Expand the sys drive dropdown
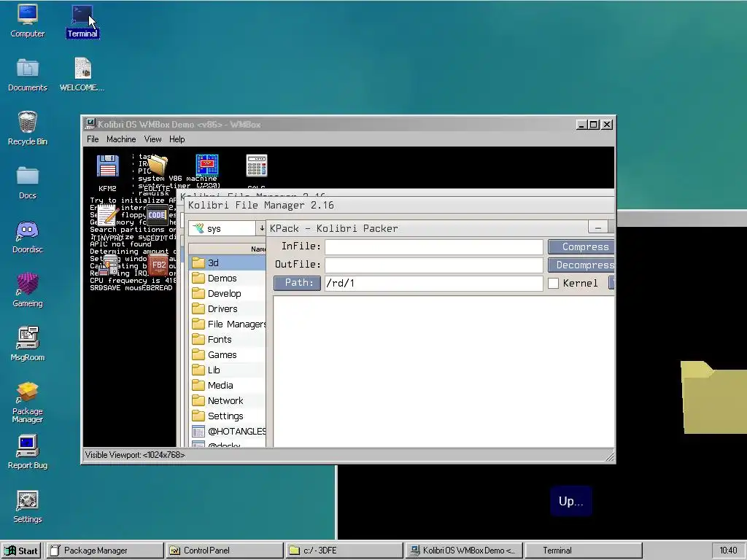The height and width of the screenshot is (560, 747). tap(262, 228)
